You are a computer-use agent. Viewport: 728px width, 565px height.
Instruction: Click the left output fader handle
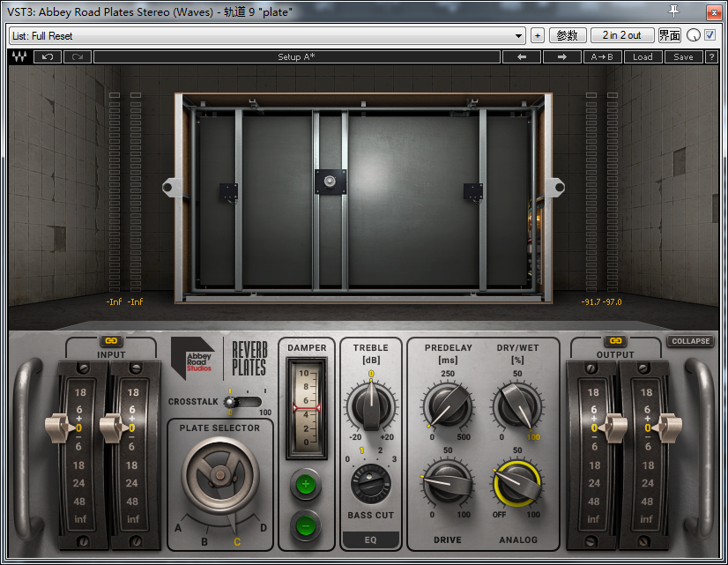click(614, 427)
